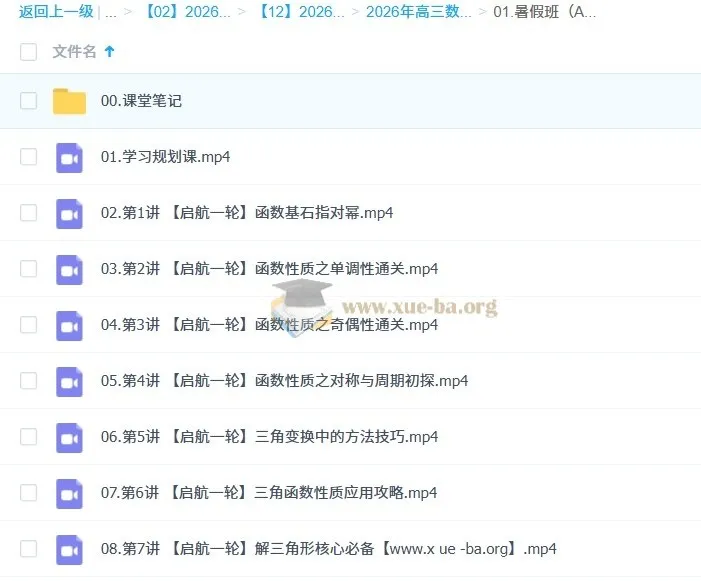Select checkbox for 08.第7讲 解三角形核心必备
Screen dimensions: 701x581
tap(29, 549)
